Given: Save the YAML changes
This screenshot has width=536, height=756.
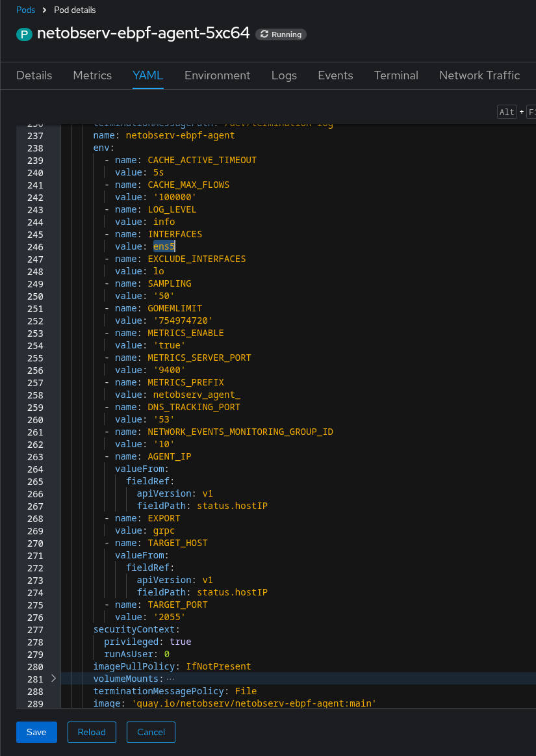Looking at the screenshot, I should [36, 732].
